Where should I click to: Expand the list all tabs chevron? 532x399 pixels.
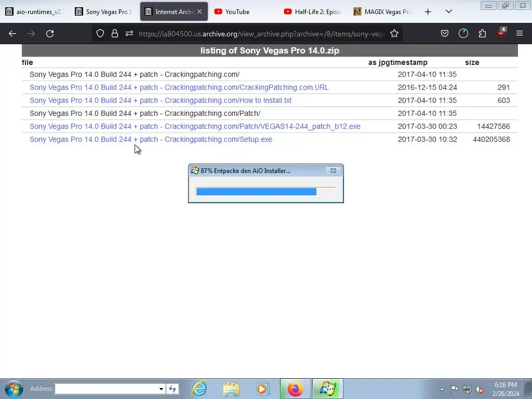coord(448,11)
